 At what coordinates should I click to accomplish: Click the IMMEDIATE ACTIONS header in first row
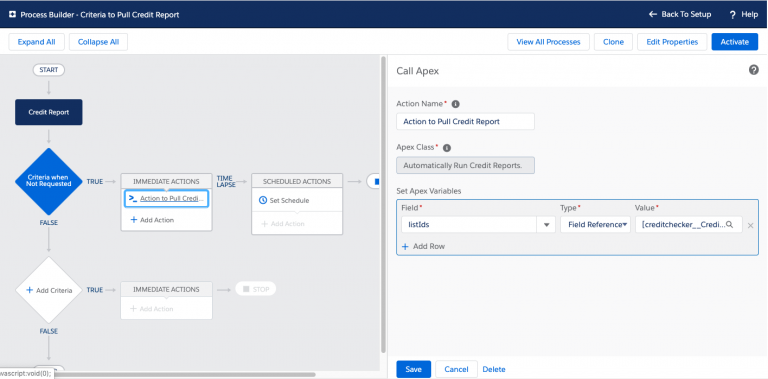167,181
